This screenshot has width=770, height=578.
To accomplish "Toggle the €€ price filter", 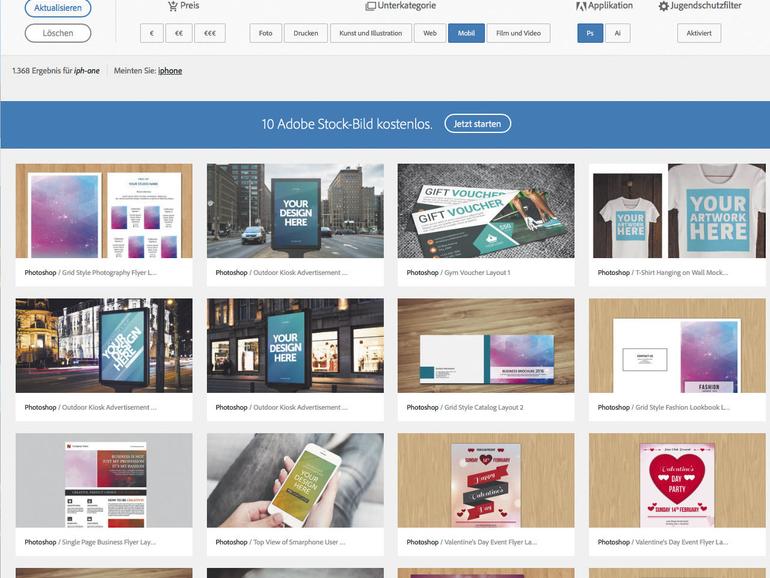I will 179,33.
